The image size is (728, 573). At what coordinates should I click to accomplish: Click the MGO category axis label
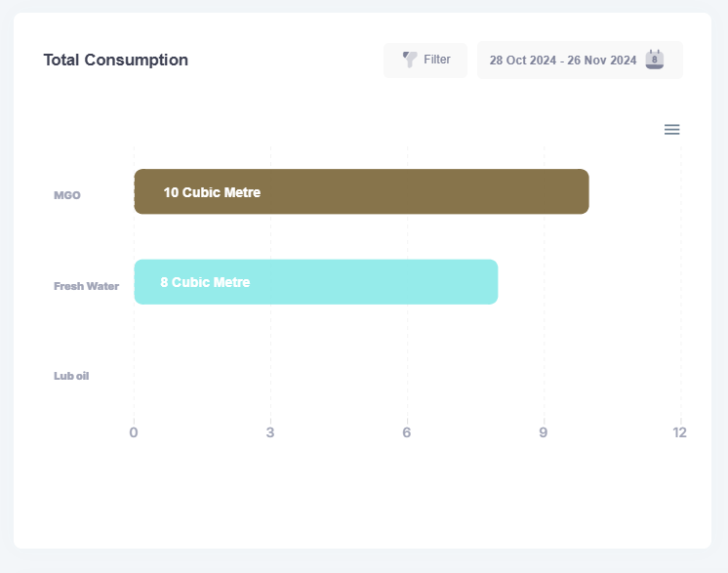(x=67, y=195)
